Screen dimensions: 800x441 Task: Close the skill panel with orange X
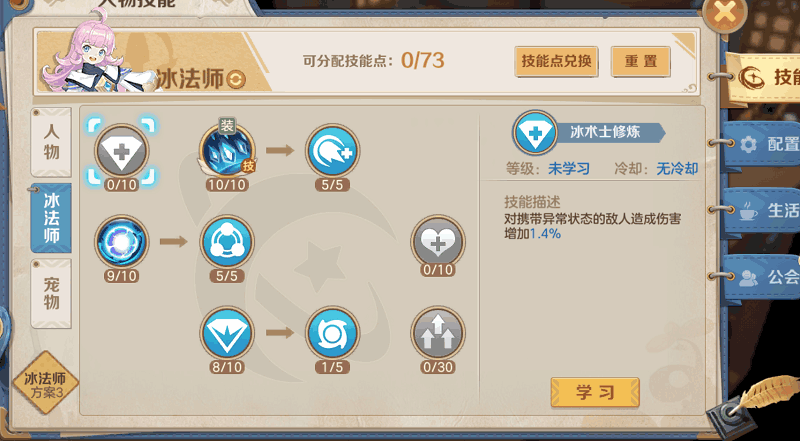[725, 13]
